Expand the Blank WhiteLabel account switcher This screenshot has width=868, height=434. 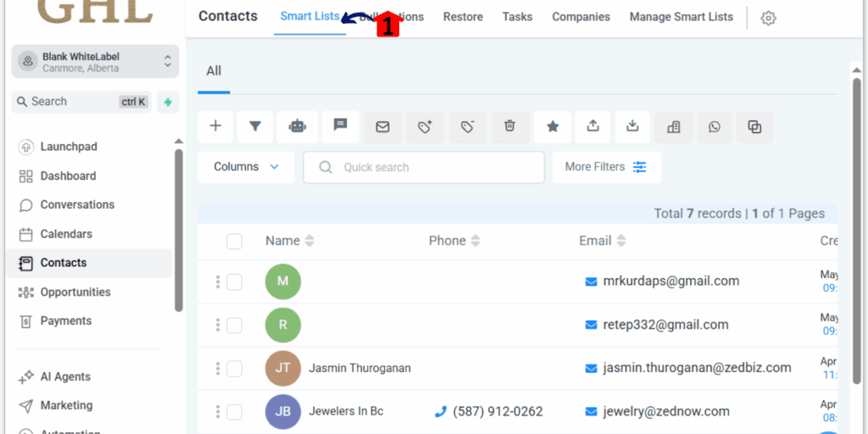coord(95,61)
